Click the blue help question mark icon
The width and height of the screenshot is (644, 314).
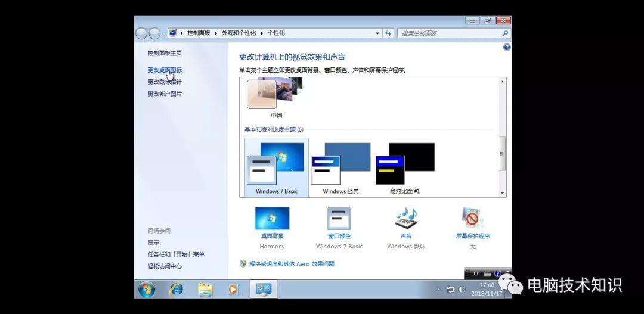coord(507,47)
